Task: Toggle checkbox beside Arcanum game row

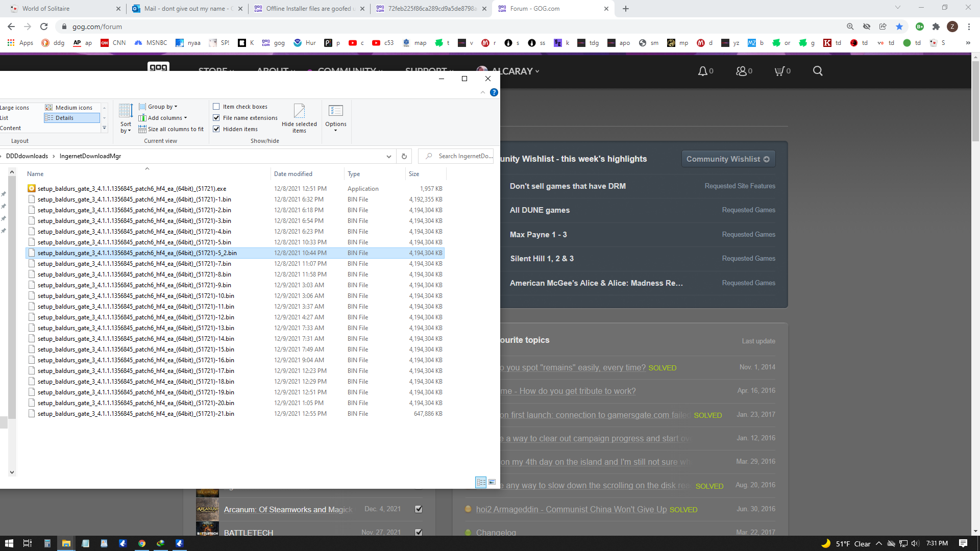Action: (x=419, y=509)
